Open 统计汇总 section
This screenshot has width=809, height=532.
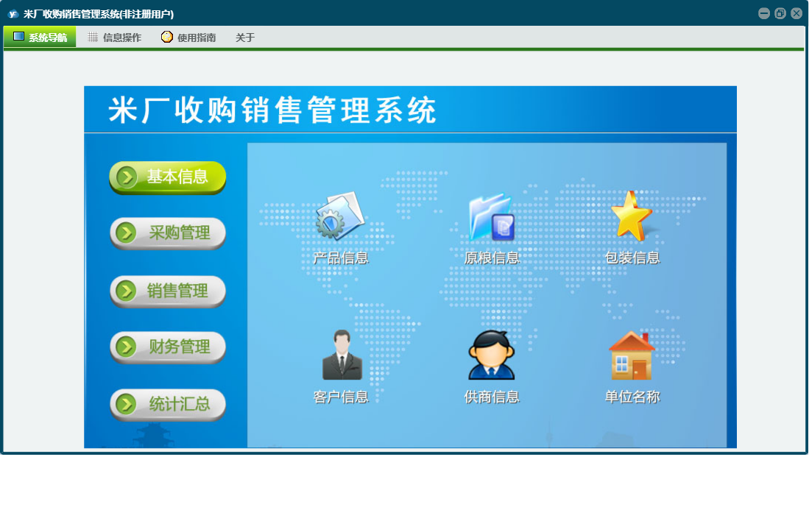coord(168,405)
